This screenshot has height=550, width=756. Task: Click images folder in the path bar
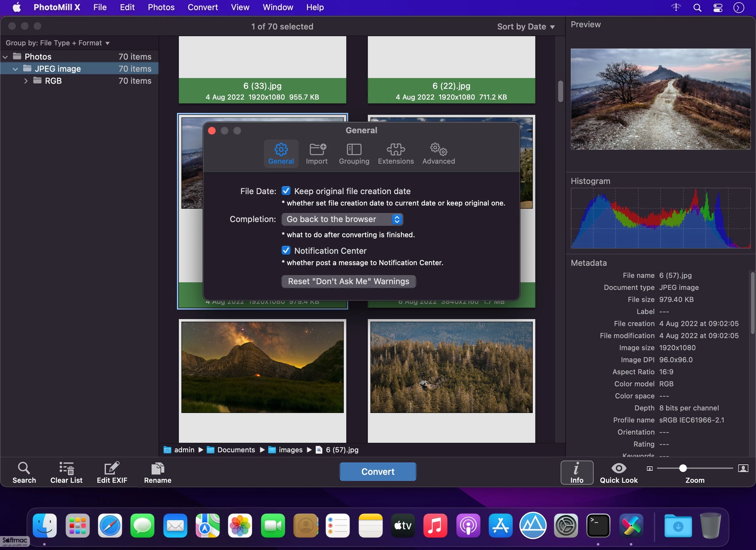[x=286, y=450]
